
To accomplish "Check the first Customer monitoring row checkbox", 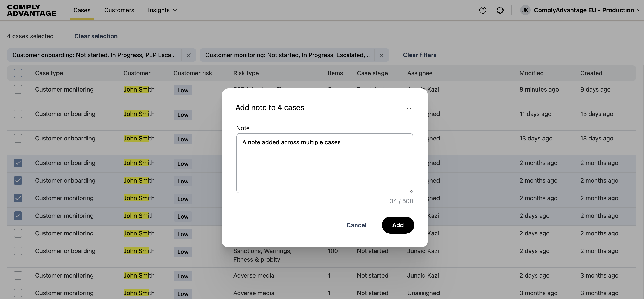I will 18,89.
